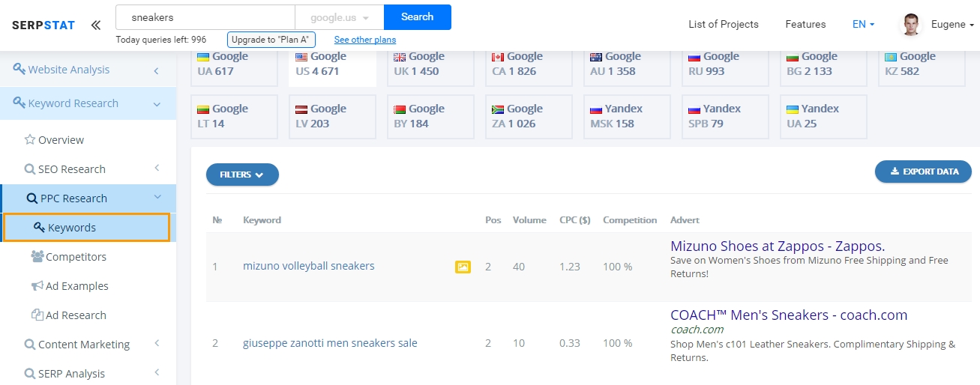The height and width of the screenshot is (385, 980).
Task: Choose the Google ZA 1 026 database
Action: (x=529, y=116)
